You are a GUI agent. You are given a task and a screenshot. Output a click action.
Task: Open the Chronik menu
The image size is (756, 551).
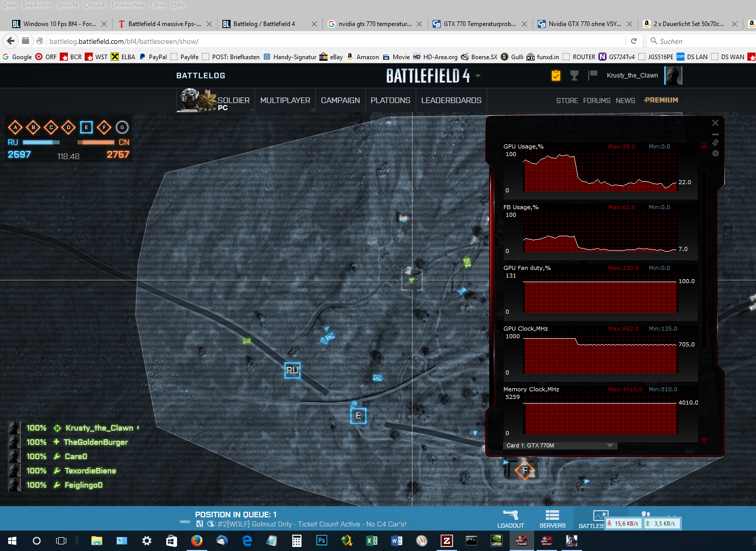pos(95,5)
